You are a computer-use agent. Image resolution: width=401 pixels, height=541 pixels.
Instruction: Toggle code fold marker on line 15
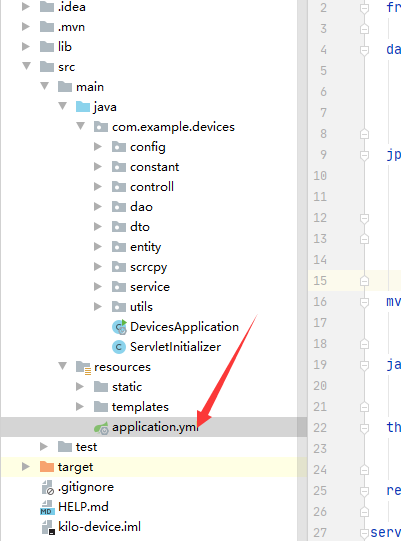364,281
